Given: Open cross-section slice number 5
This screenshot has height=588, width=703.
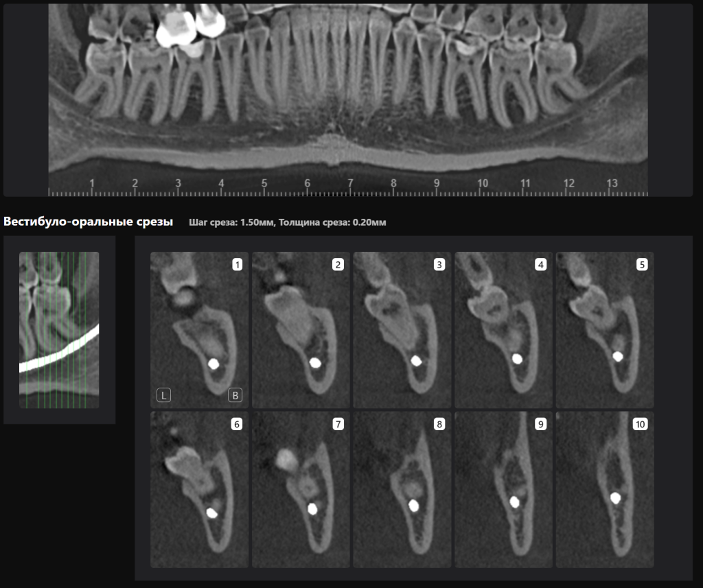Looking at the screenshot, I should 605,330.
